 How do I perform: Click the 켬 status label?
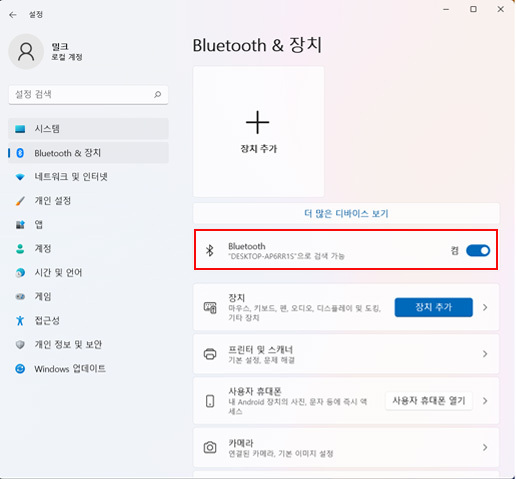(455, 250)
